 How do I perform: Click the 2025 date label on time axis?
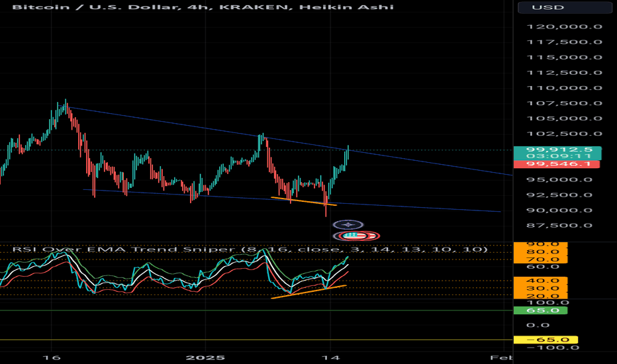click(205, 357)
